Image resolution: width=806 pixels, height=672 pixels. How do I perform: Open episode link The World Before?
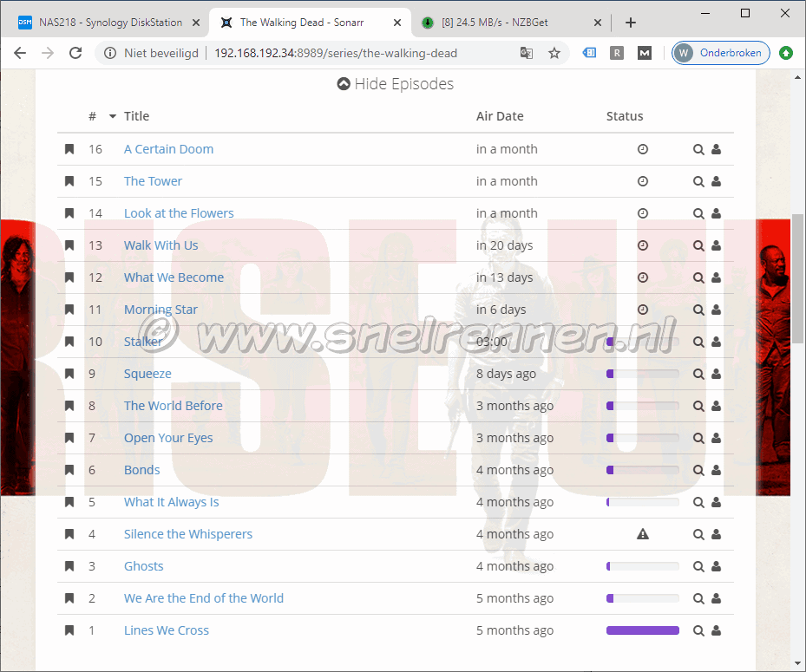coord(174,406)
